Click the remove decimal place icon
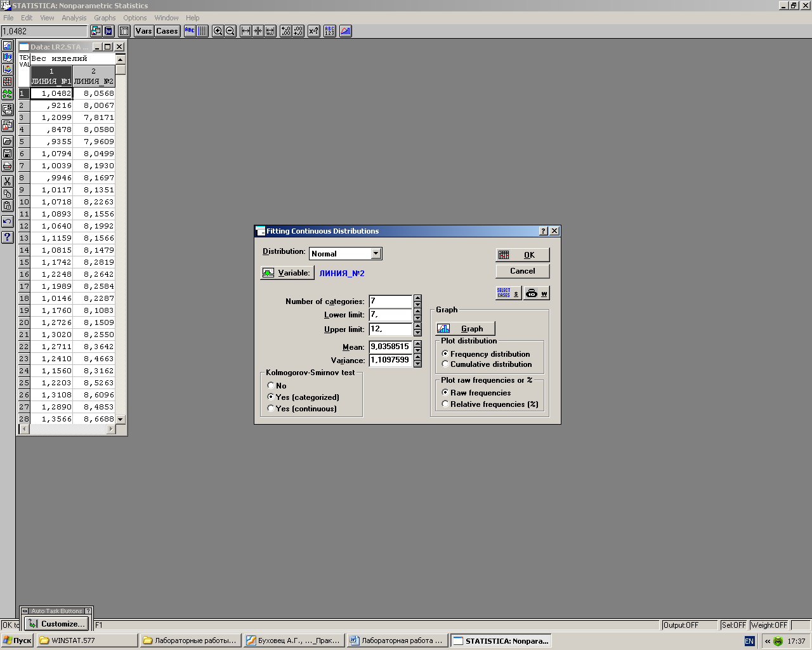Viewport: 812px width, 650px height. (x=298, y=31)
